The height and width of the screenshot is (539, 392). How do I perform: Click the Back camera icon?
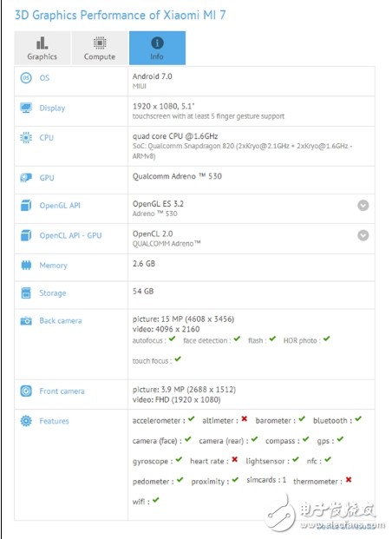point(26,321)
